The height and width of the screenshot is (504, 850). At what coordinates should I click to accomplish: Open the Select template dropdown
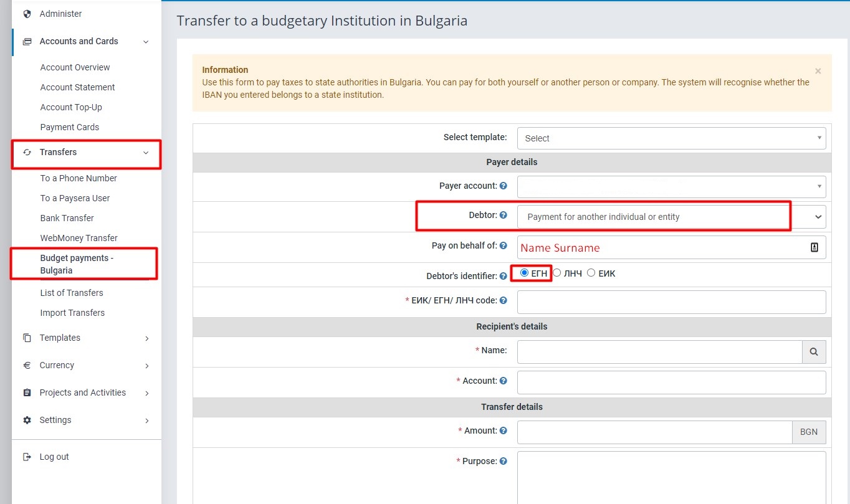click(x=671, y=138)
